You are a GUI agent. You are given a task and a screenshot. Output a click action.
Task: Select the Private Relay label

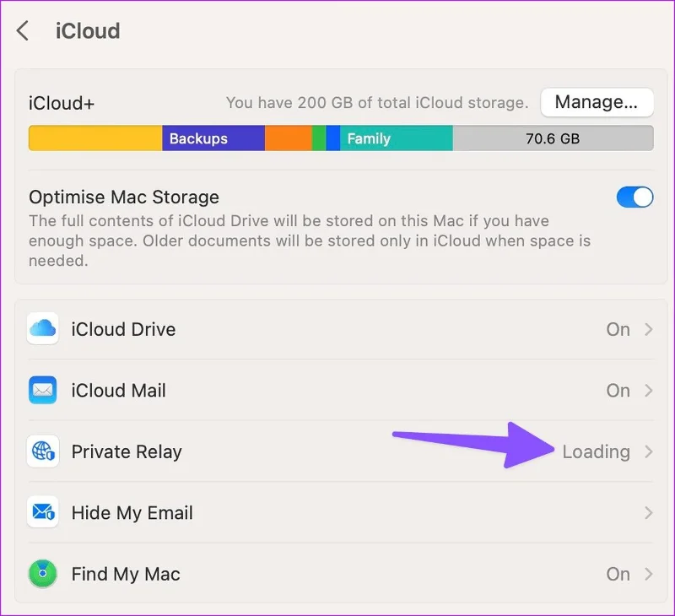pyautogui.click(x=127, y=452)
